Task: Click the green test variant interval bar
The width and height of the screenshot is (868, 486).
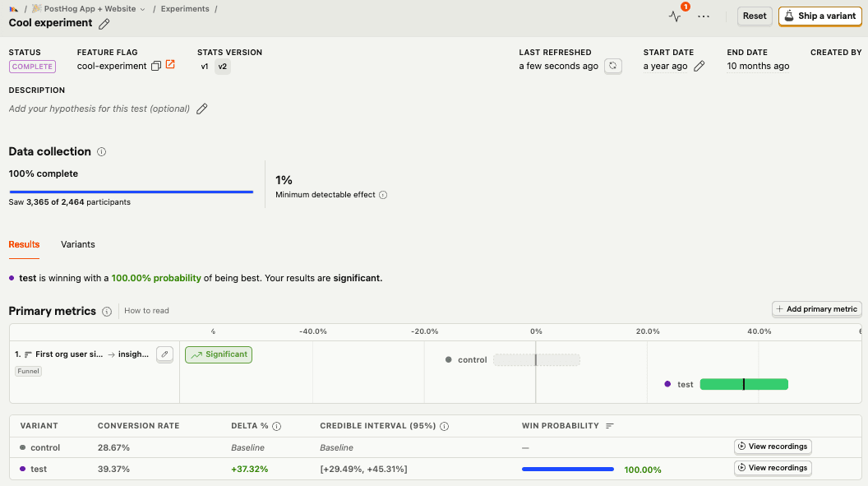Action: tap(744, 384)
